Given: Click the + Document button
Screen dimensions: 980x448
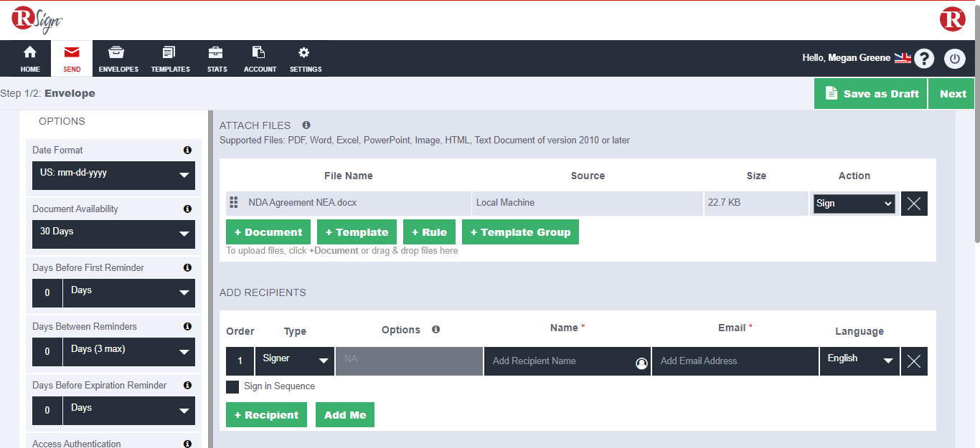Looking at the screenshot, I should coord(268,232).
